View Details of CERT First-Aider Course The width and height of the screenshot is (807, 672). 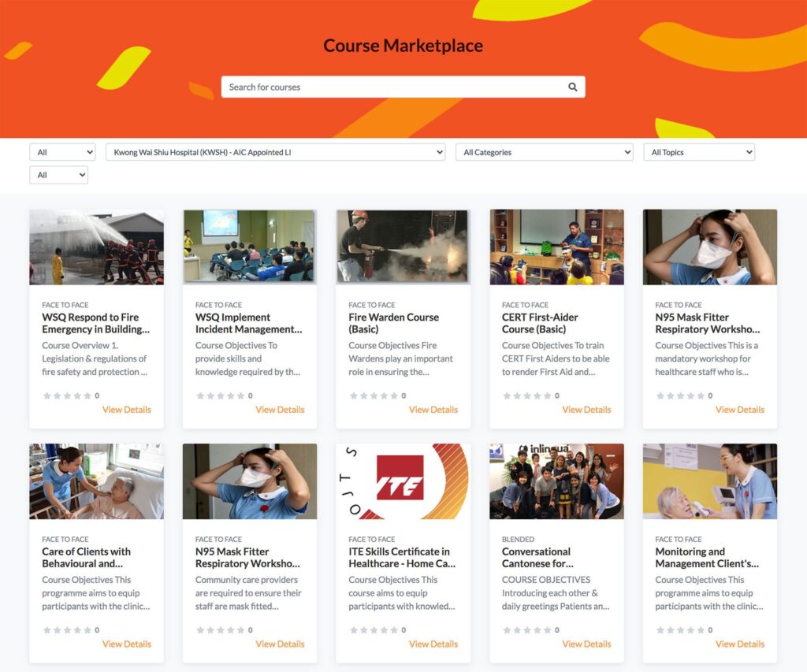pyautogui.click(x=586, y=410)
